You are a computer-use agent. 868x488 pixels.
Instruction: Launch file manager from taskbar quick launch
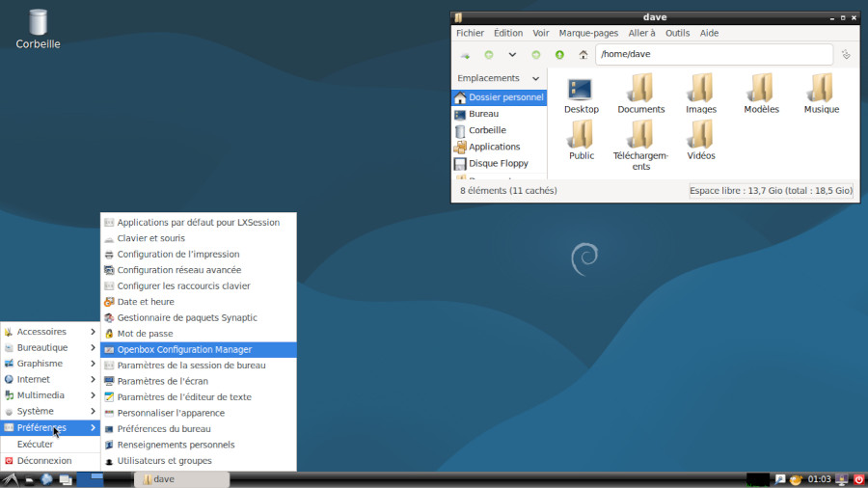coord(29,479)
